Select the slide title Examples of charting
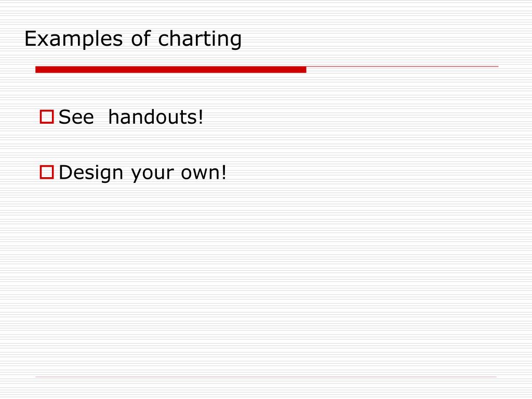Viewport: 532px width, 399px height. pos(133,39)
